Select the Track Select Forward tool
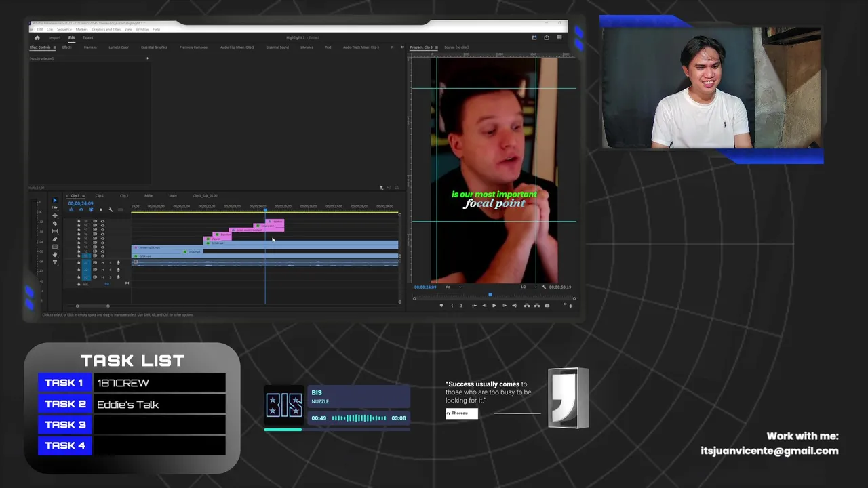The height and width of the screenshot is (488, 868). (55, 207)
